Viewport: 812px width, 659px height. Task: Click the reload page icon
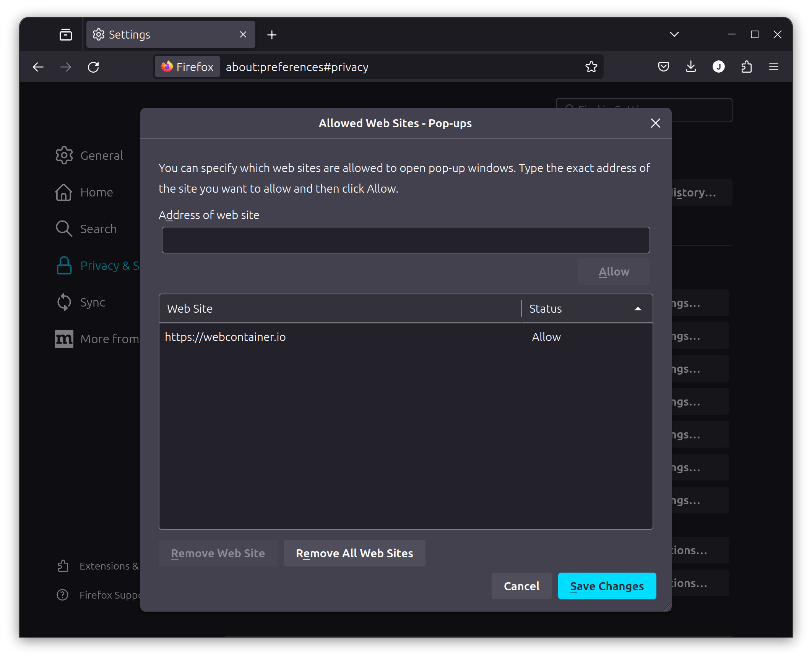click(x=93, y=67)
